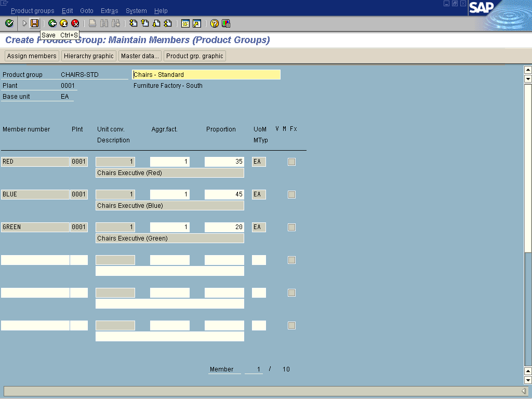Screen dimensions: 532x399
Task: Click page scroll down arrow near top
Action: 528,79
